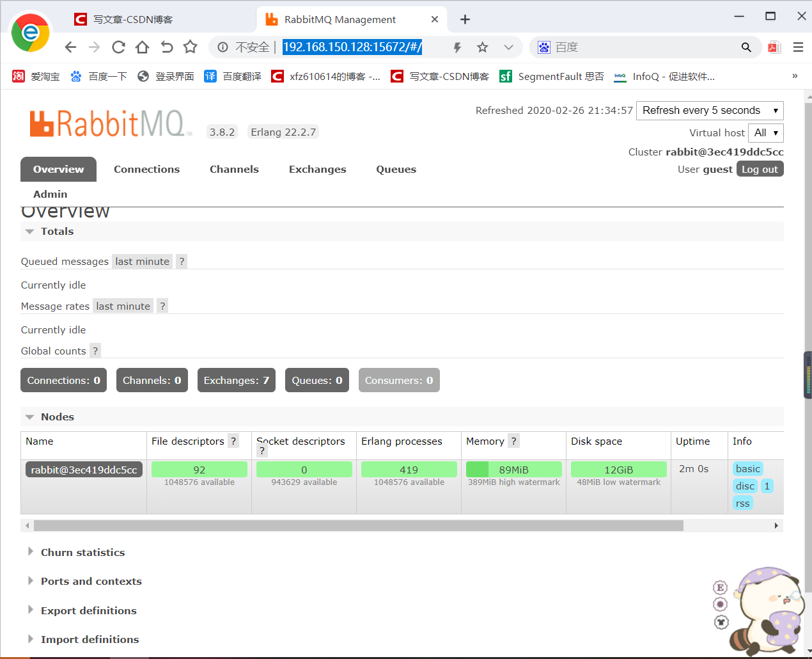Image resolution: width=812 pixels, height=659 pixels.
Task: Open 写文章-CSDN博客 bookmark
Action: [440, 76]
